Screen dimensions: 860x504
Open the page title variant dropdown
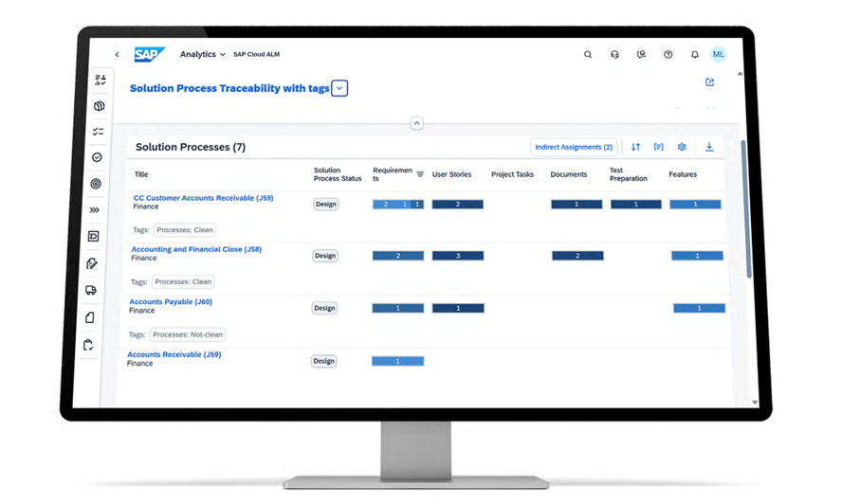tap(339, 88)
